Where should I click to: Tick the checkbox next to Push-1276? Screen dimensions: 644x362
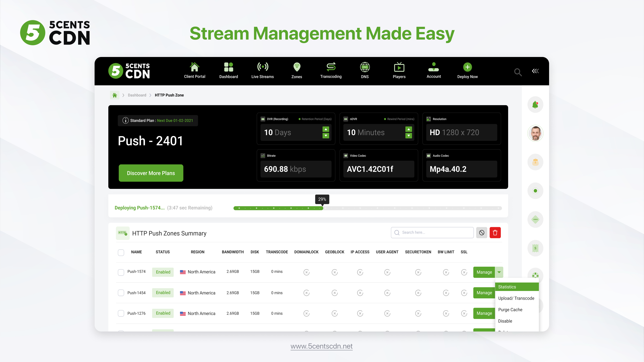(121, 313)
